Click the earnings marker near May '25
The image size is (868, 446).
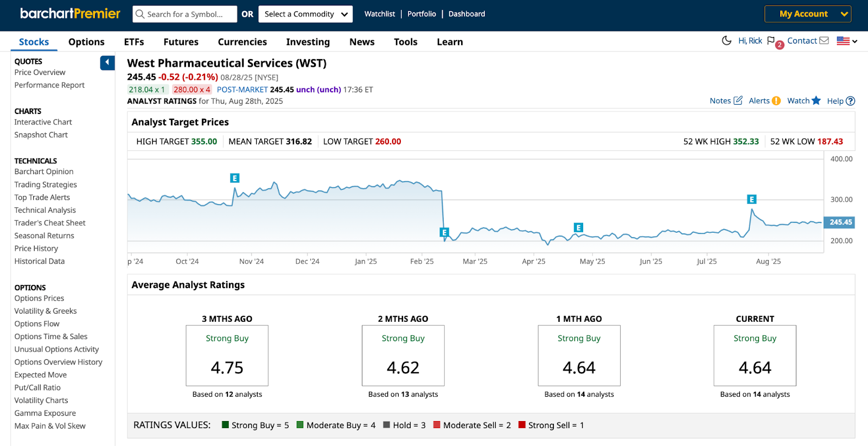579,228
